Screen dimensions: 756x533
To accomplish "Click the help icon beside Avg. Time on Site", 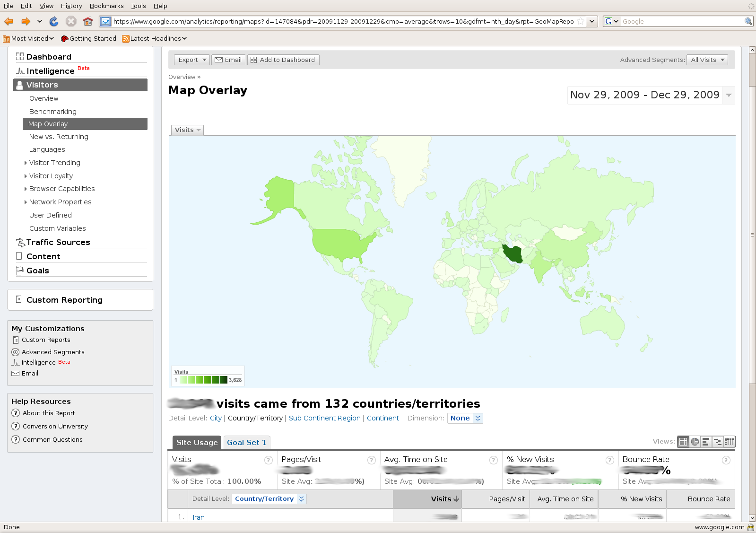I will 494,460.
